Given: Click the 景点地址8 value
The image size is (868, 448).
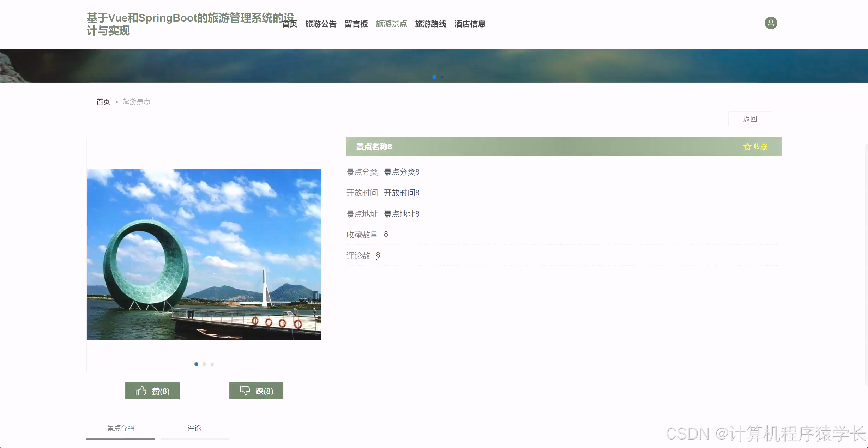Looking at the screenshot, I should [x=402, y=214].
